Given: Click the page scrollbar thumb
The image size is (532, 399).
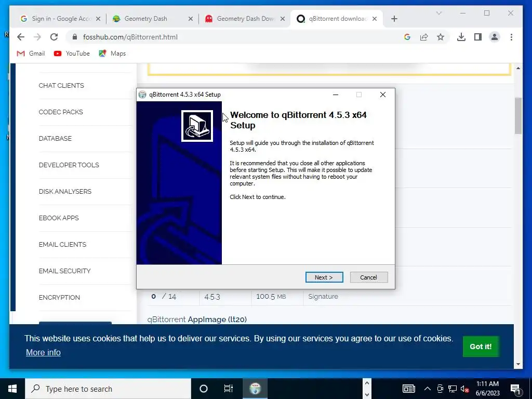Looking at the screenshot, I should pyautogui.click(x=518, y=115).
